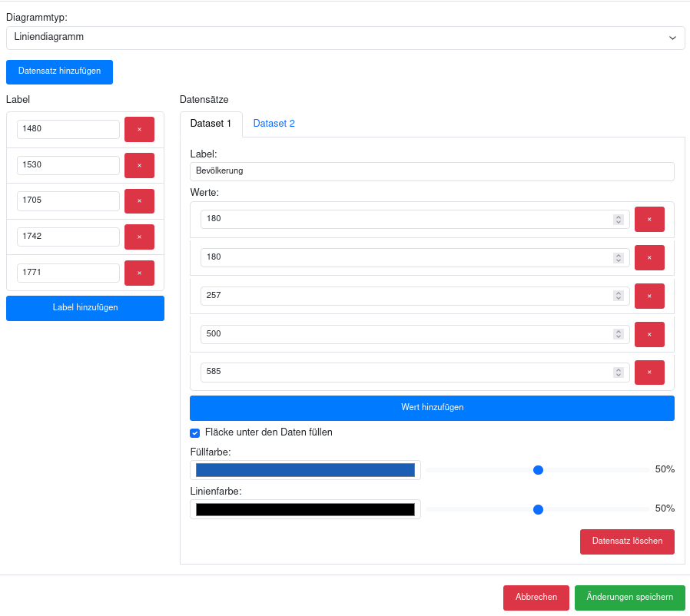The width and height of the screenshot is (690, 616).
Task: Delete the 1530 label row
Action: pyautogui.click(x=139, y=166)
